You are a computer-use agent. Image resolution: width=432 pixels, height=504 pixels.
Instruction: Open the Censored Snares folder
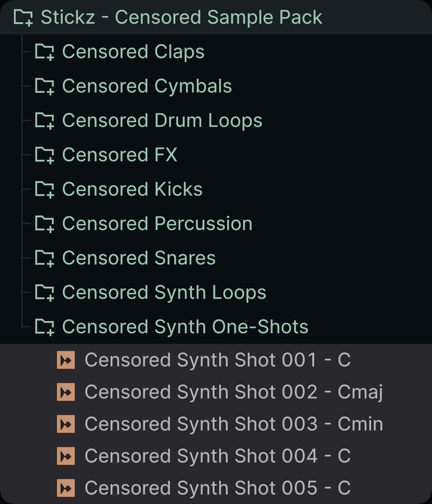click(x=216, y=258)
